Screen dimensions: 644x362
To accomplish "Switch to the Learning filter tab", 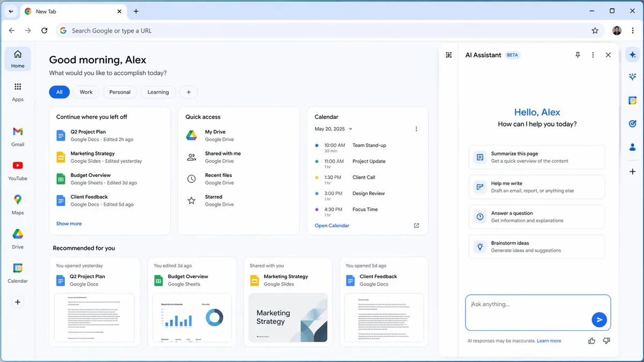I will [158, 92].
